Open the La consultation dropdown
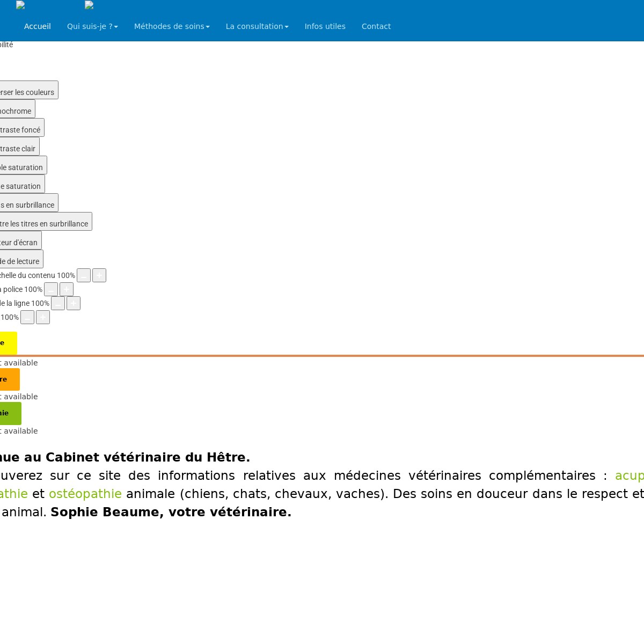Viewport: 644px width, 644px height. coord(257,26)
